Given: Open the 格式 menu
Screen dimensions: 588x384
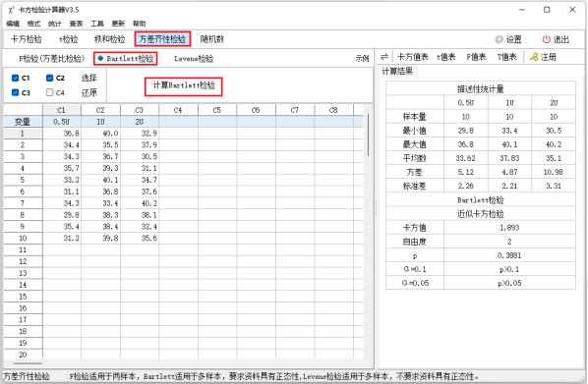Looking at the screenshot, I should (x=33, y=24).
